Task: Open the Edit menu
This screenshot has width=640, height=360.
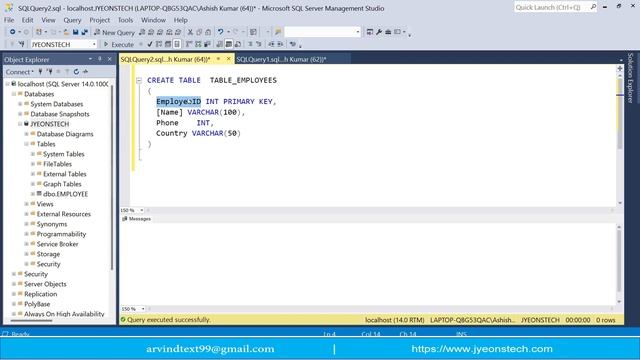Action: point(27,20)
